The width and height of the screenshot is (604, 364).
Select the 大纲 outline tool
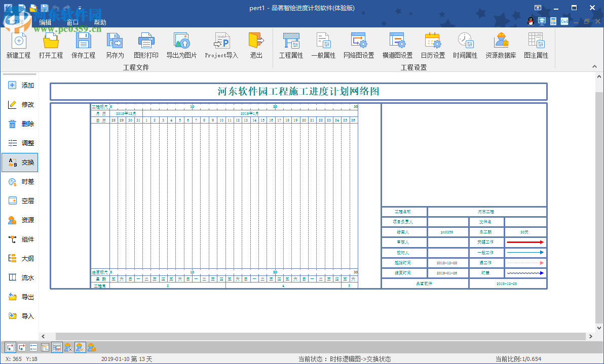pos(20,259)
